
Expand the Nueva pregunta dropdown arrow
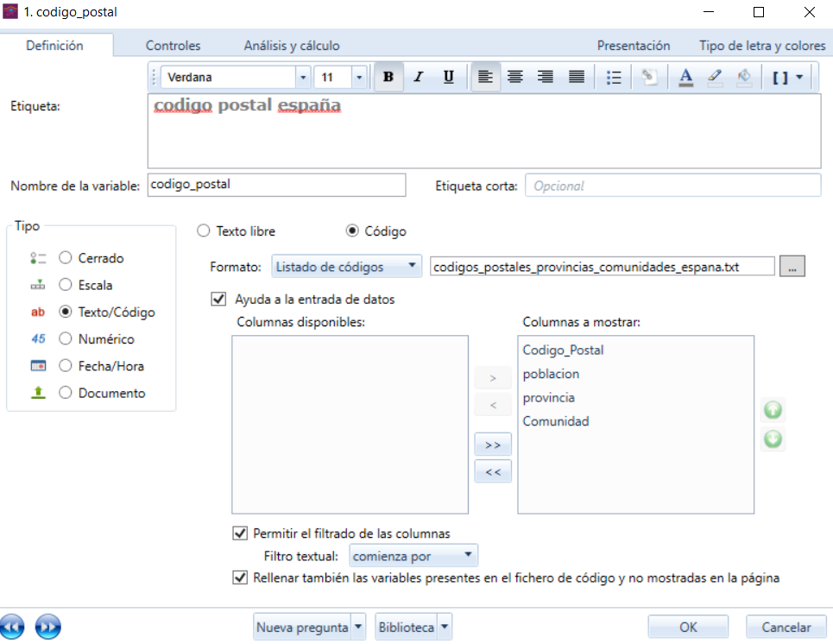358,627
